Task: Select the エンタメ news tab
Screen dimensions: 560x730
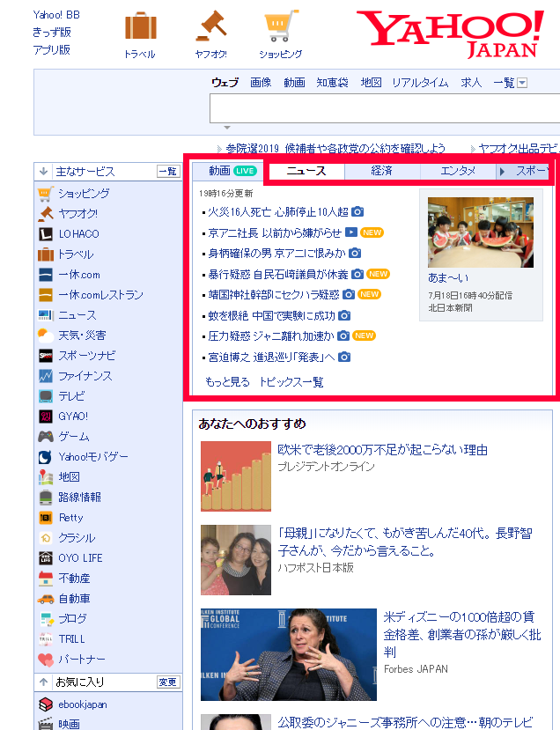Action: [458, 171]
